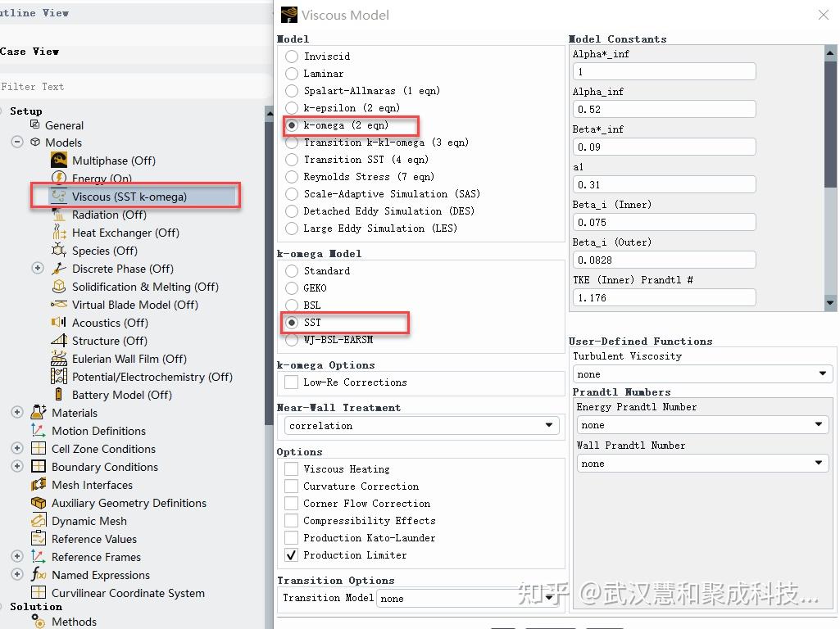Click the Heat Exchanger model icon
Image resolution: width=840 pixels, height=629 pixels.
pyautogui.click(x=59, y=233)
